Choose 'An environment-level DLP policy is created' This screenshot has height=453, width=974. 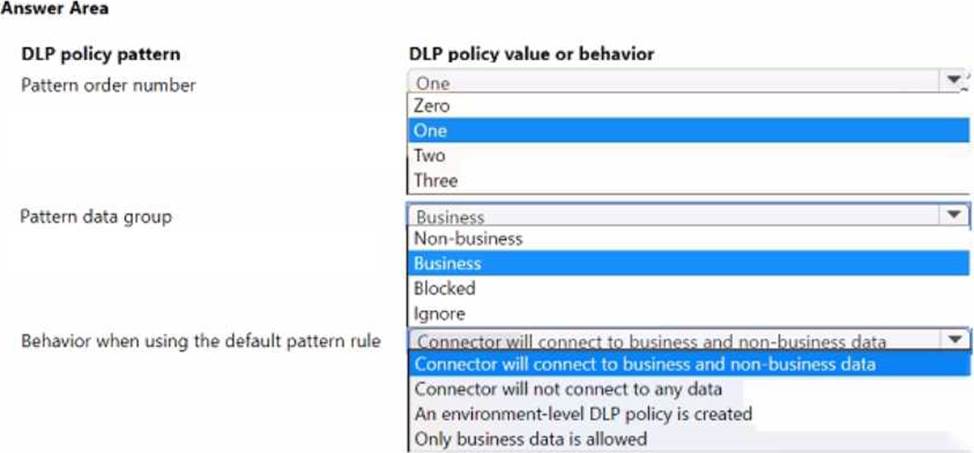(x=583, y=414)
